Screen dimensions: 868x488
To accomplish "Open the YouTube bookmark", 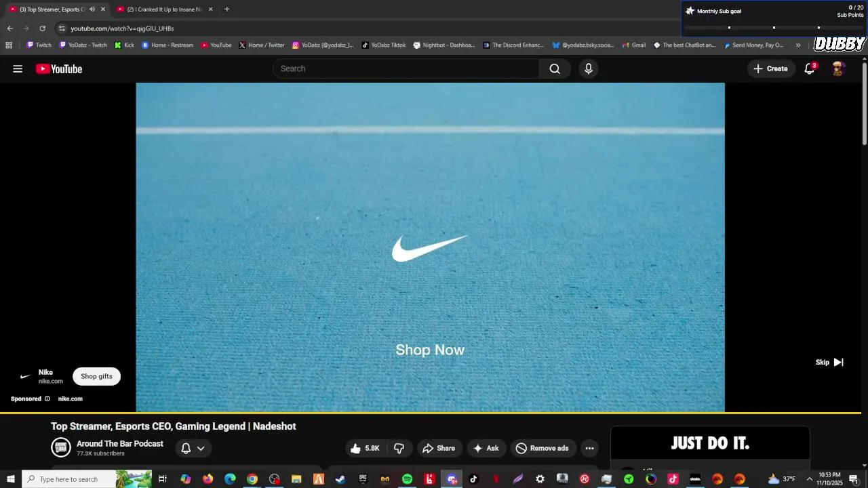I will [x=216, y=45].
